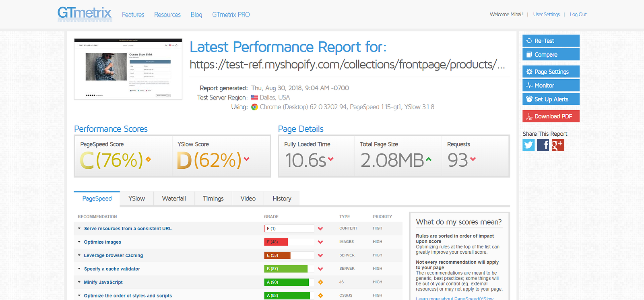Image resolution: width=644 pixels, height=300 pixels.
Task: Open the Resources menu
Action: 167,14
